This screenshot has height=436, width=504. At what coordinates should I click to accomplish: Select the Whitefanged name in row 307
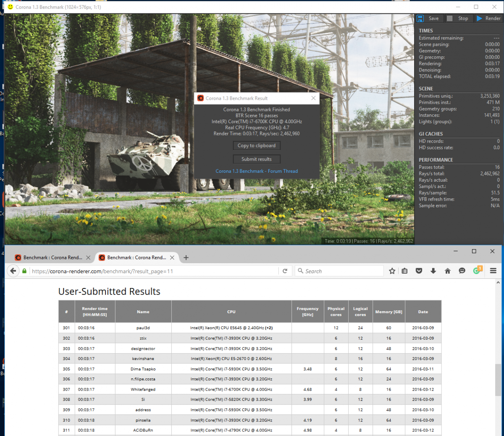143,389
